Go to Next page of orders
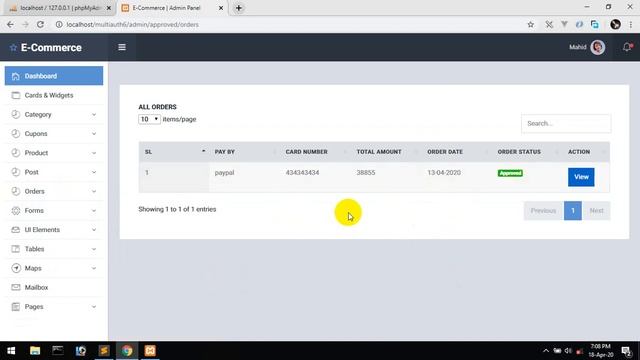This screenshot has height=360, width=640. 596,211
